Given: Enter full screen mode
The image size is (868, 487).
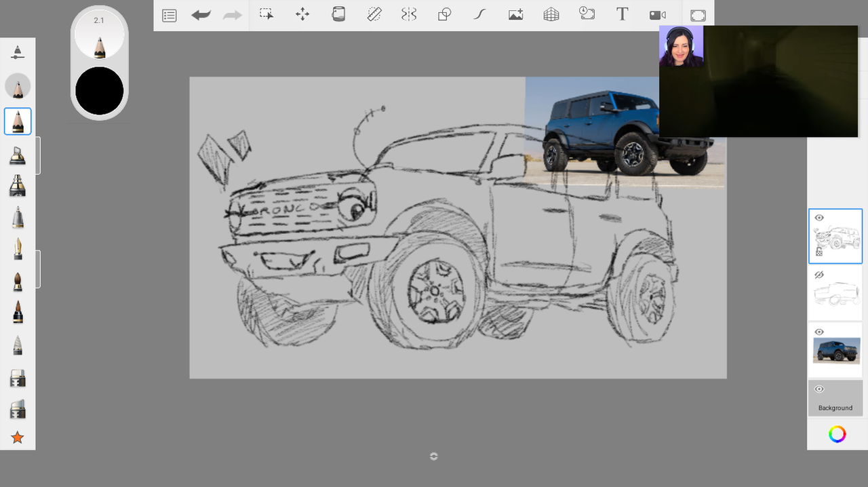Looking at the screenshot, I should [698, 16].
